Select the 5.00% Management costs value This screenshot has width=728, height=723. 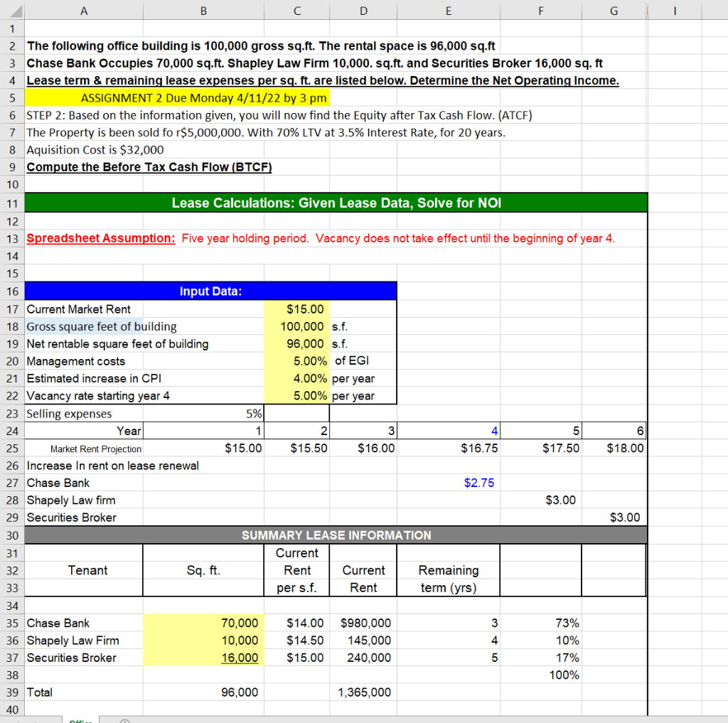[296, 361]
